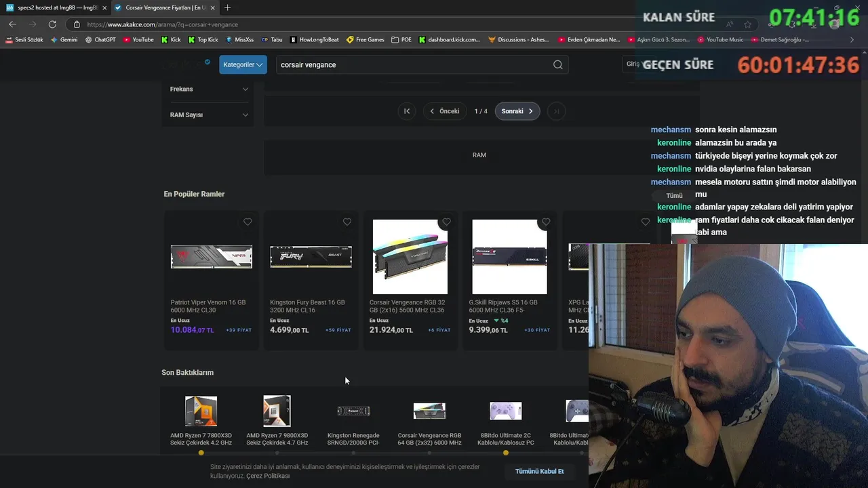868x488 pixels.
Task: Open the dashboard.kick.com bookmark
Action: (x=450, y=39)
